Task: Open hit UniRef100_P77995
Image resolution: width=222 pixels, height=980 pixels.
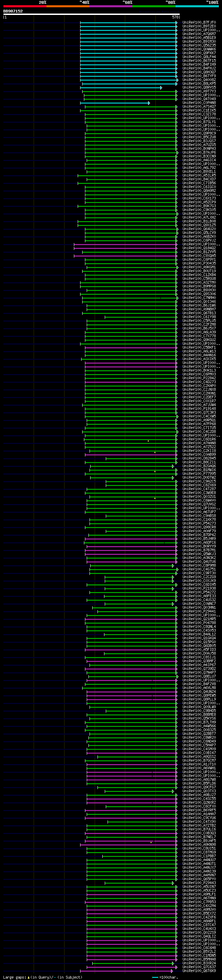Action: [x=199, y=473]
